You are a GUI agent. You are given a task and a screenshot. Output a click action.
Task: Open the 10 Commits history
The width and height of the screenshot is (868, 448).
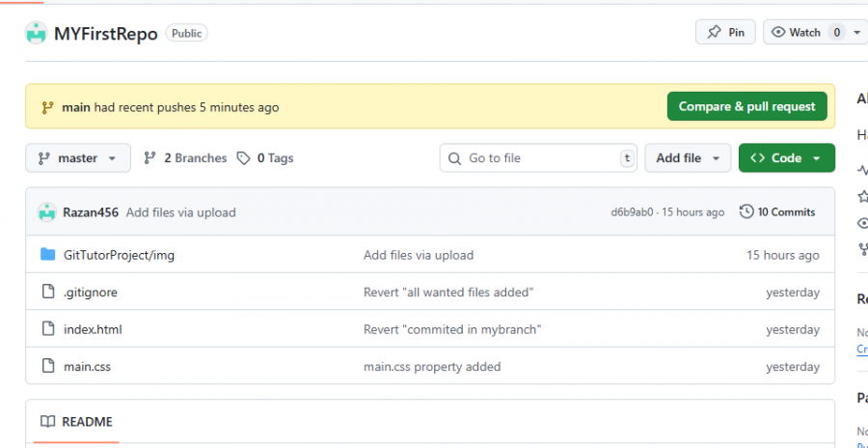[x=777, y=212]
